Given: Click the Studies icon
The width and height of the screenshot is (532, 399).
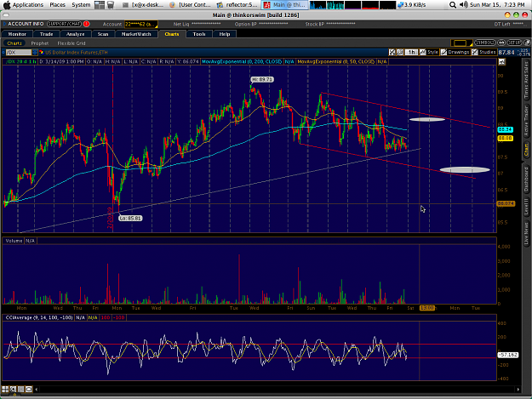Looking at the screenshot, I should (x=475, y=52).
